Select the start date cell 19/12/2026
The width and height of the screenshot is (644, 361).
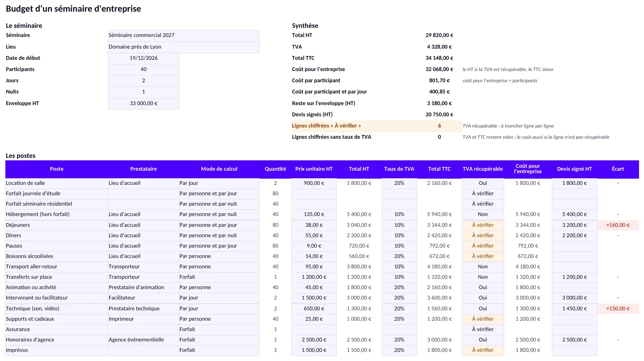(x=144, y=58)
